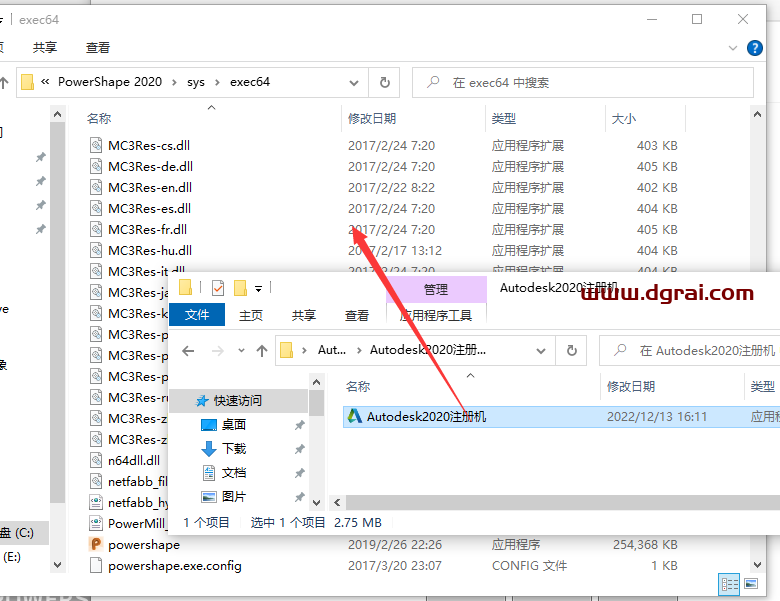Sort by 名称 column in exec64 window
The image size is (780, 601).
(99, 118)
